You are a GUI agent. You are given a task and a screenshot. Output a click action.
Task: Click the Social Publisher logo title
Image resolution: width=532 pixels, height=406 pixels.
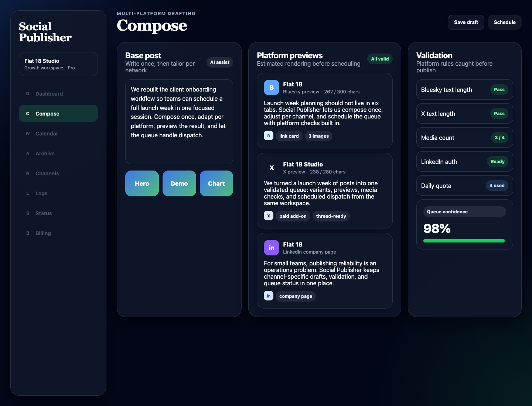(x=45, y=32)
